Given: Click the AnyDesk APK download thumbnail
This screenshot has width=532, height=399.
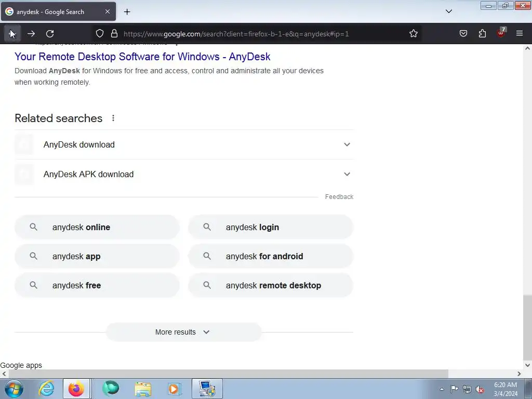Looking at the screenshot, I should (24, 174).
